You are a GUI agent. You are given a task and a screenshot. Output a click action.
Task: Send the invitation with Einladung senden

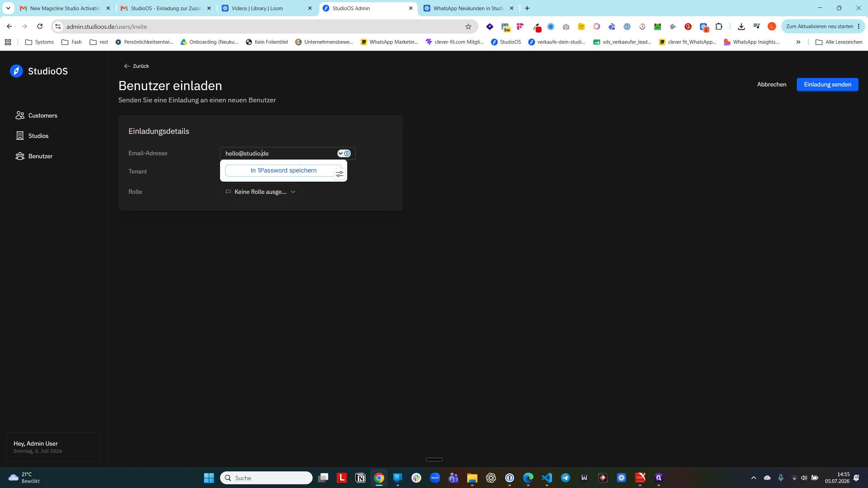coord(827,84)
